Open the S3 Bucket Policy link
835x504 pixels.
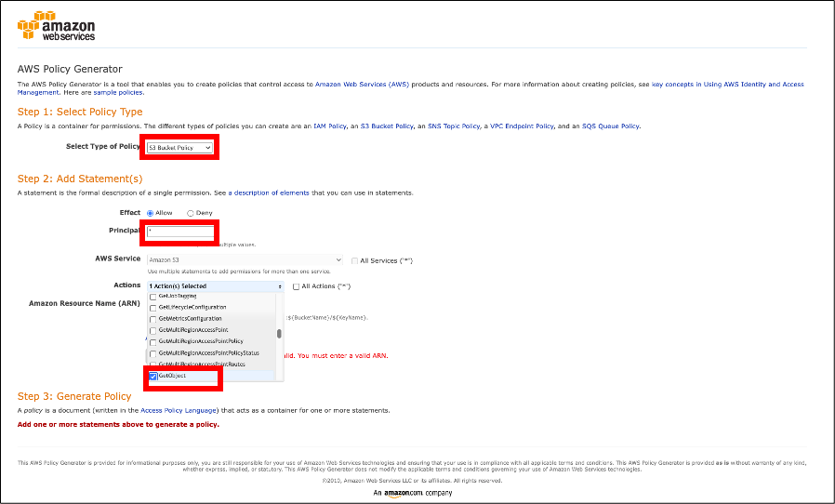click(387, 126)
